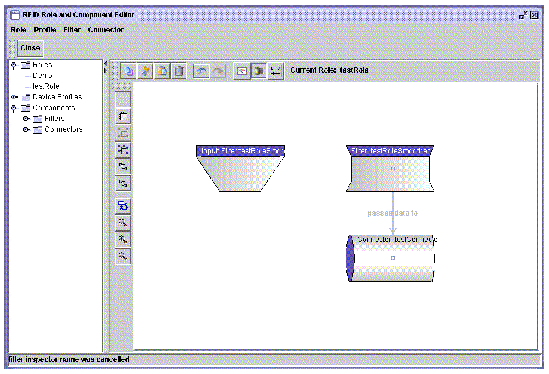
Task: Open the Role menu
Action: (18, 30)
